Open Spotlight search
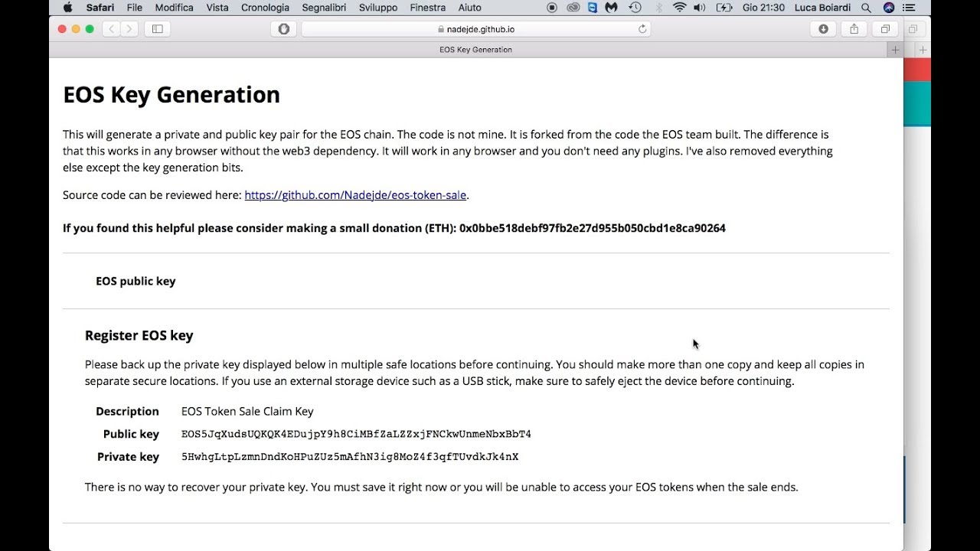 pyautogui.click(x=866, y=8)
